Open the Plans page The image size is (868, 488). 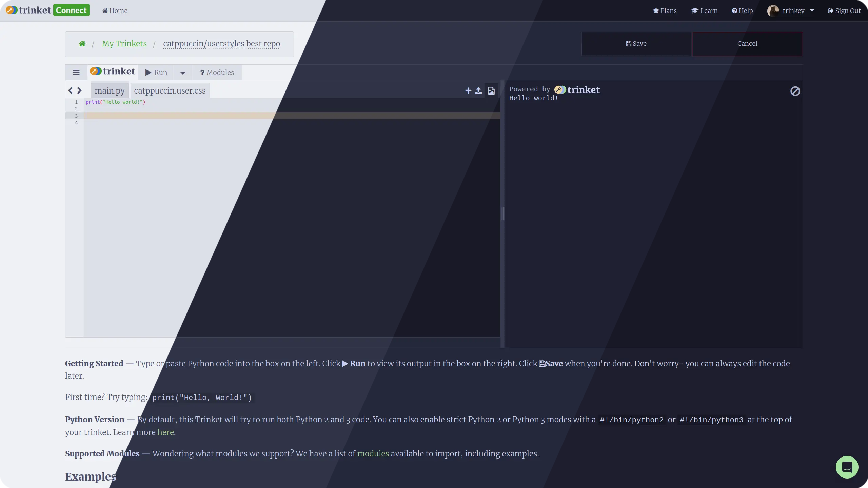665,11
